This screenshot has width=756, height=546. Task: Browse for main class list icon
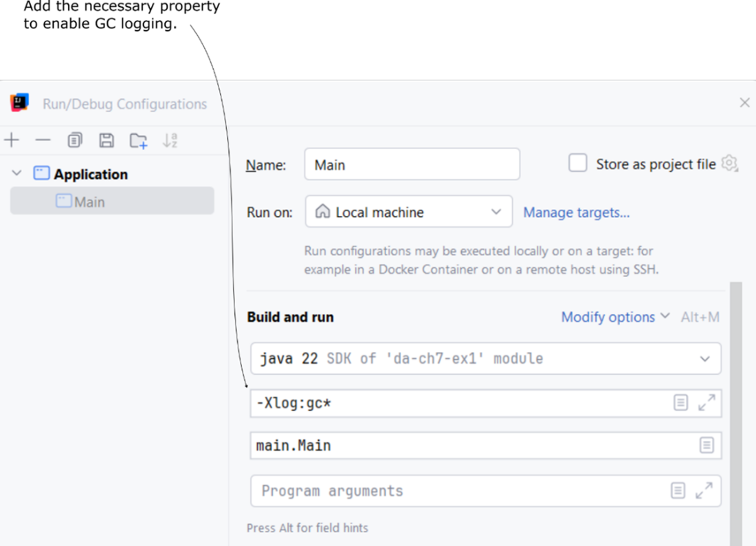coord(707,446)
